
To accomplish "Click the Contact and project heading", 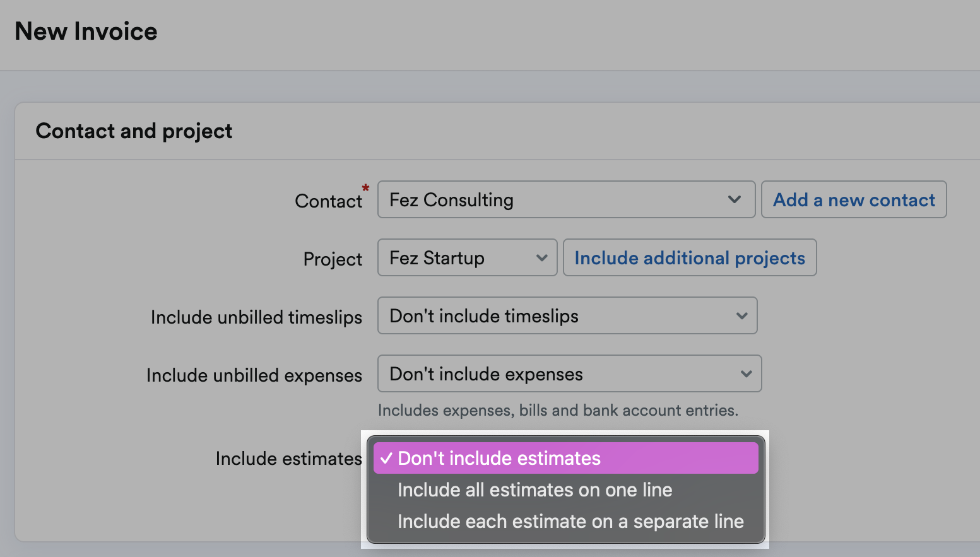I will coord(134,131).
